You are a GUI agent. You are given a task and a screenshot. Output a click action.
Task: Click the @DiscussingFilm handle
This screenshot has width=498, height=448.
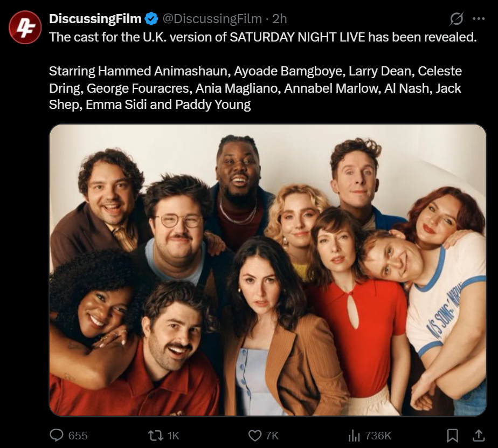coord(212,19)
